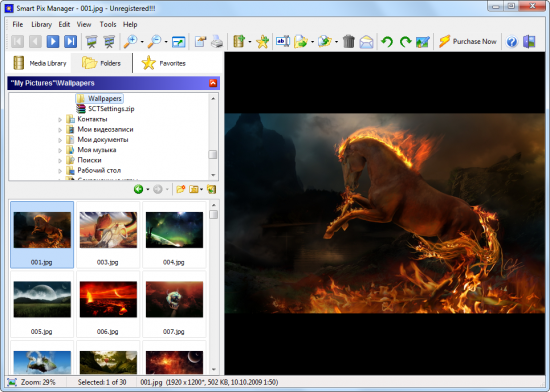Open the Help menu
This screenshot has width=550, height=392.
pos(130,25)
